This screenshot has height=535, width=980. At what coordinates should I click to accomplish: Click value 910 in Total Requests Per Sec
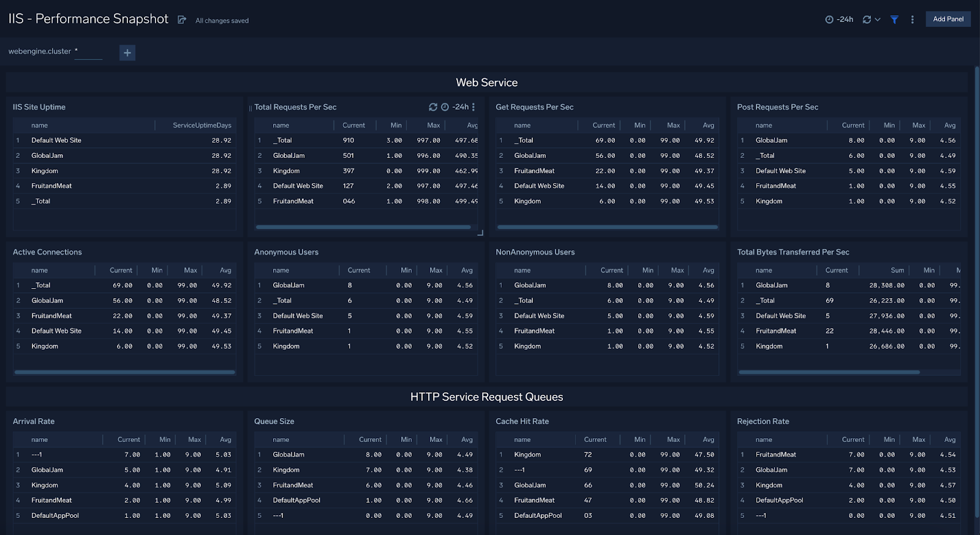pos(349,140)
